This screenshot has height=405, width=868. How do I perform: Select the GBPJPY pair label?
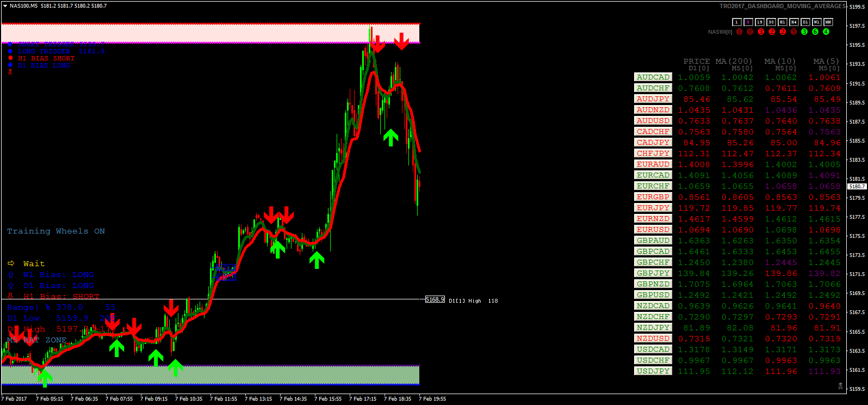click(x=653, y=273)
